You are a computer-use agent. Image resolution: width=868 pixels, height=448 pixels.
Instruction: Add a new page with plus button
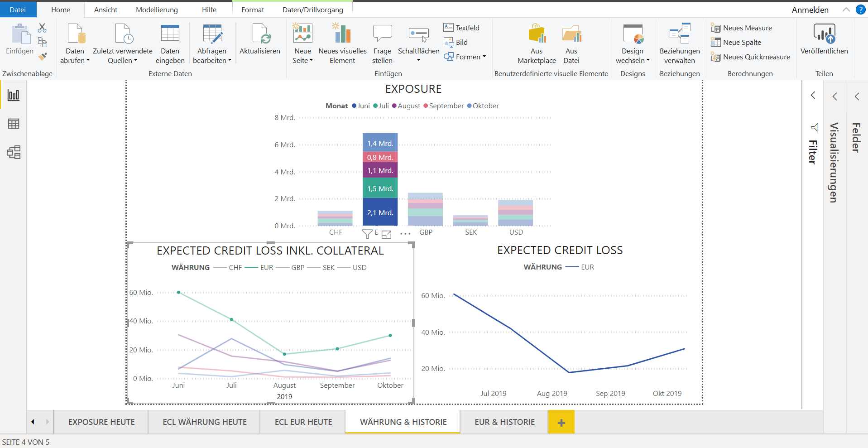coord(561,422)
